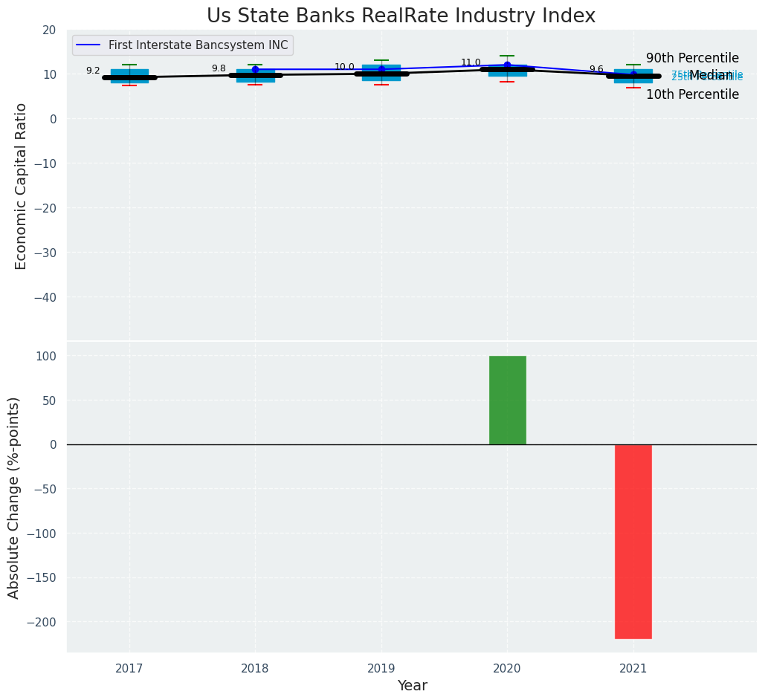This screenshot has width=765, height=700.
Task: Click the 2018 median value label 9.8
Action: click(x=219, y=68)
